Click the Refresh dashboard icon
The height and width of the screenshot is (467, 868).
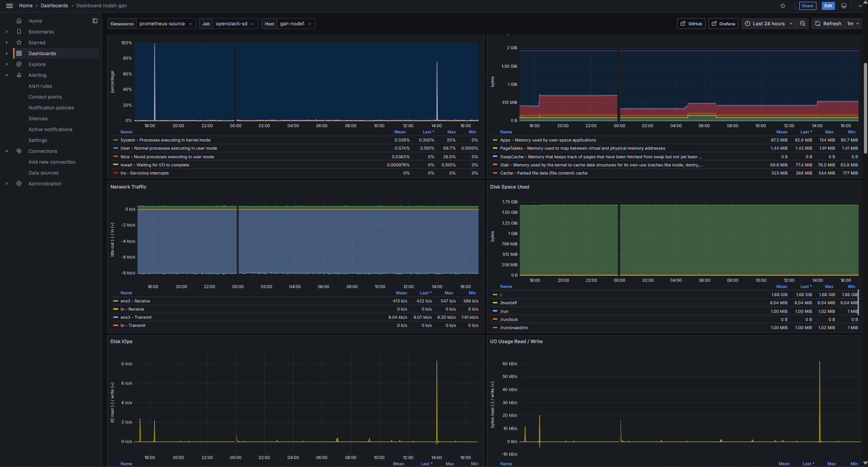(818, 24)
